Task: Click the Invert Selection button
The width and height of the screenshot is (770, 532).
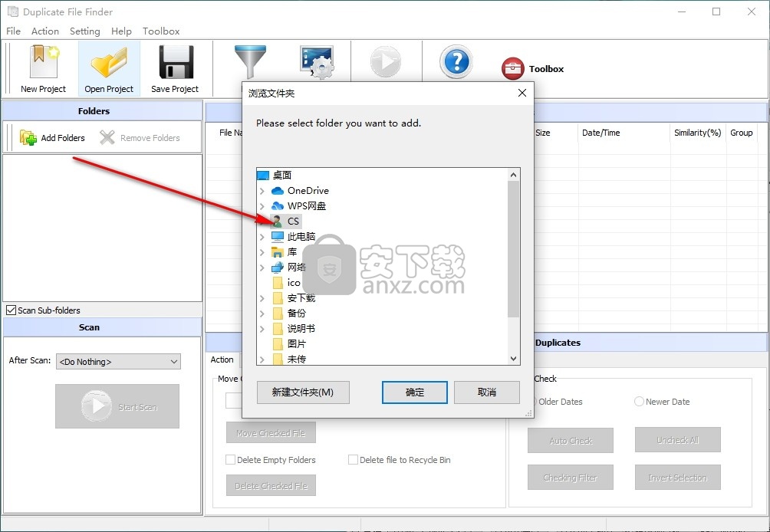Action: 678,477
